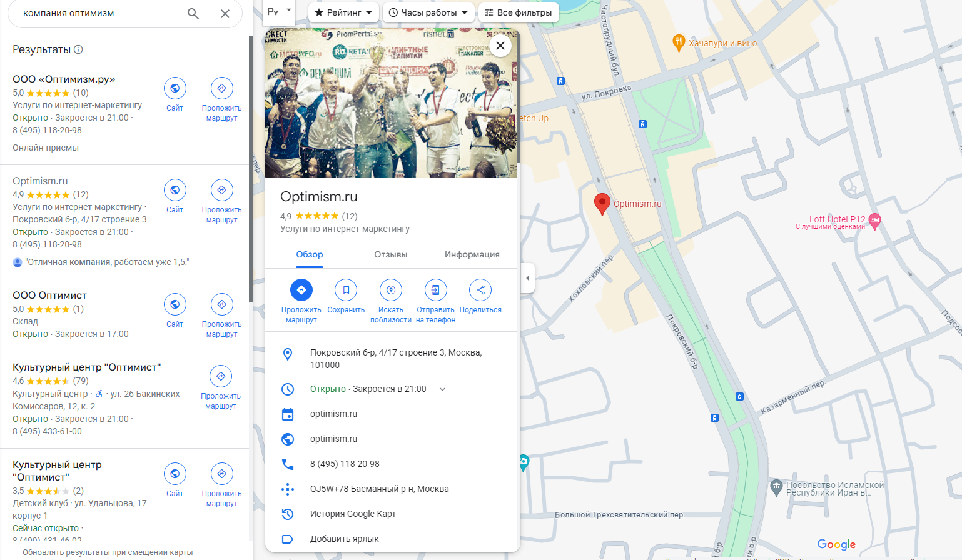Image resolution: width=962 pixels, height=560 pixels.
Task: Click the Отличная компания review snippet
Action: coord(107,262)
